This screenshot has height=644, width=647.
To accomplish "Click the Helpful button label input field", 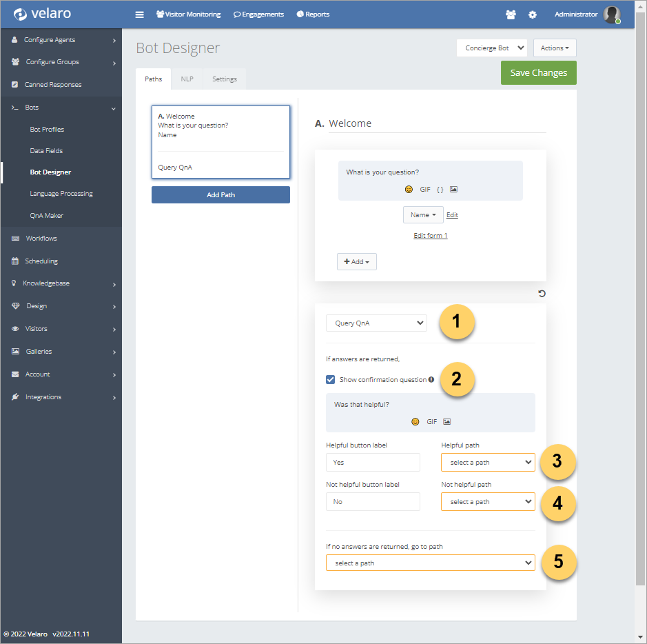I will (373, 463).
